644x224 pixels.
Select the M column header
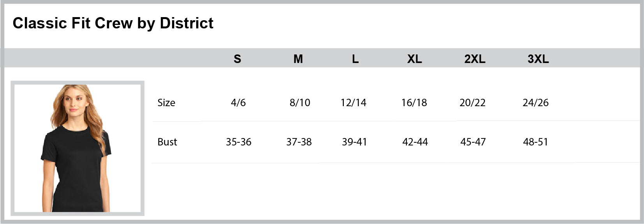coord(298,59)
